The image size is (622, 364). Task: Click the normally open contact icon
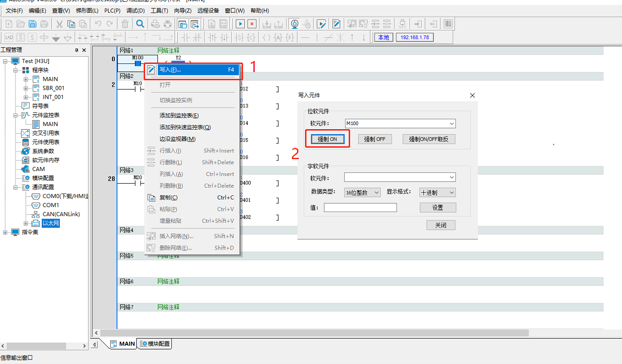tap(185, 37)
